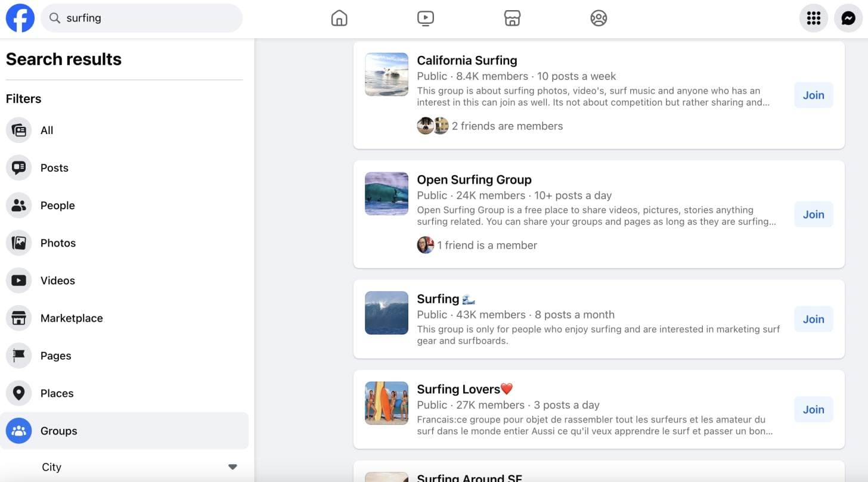The height and width of the screenshot is (482, 868).
Task: Select the All filter icon
Action: click(18, 130)
